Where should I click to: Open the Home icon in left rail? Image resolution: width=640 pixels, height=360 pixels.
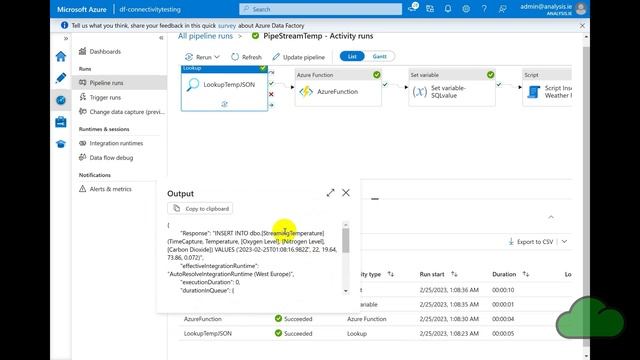[x=61, y=56]
